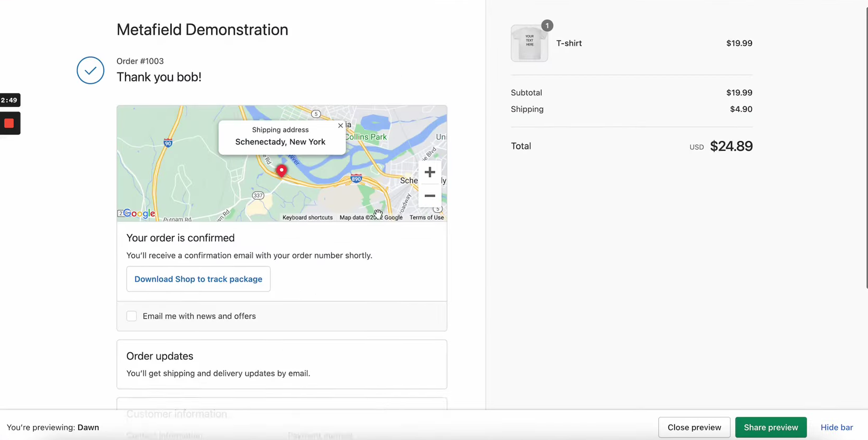Click the Interstate 890 shield on map
Viewport: 868px width, 440px height.
(356, 178)
